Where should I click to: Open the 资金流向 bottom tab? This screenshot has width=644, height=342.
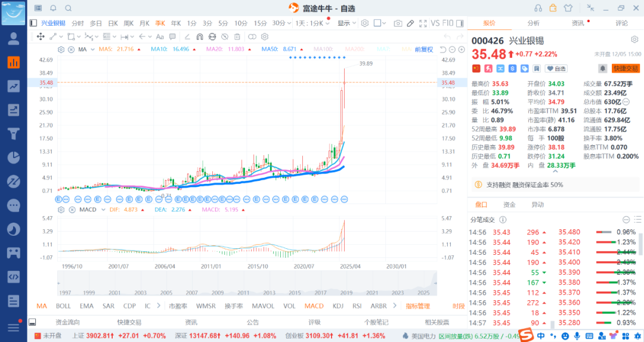tap(68, 322)
